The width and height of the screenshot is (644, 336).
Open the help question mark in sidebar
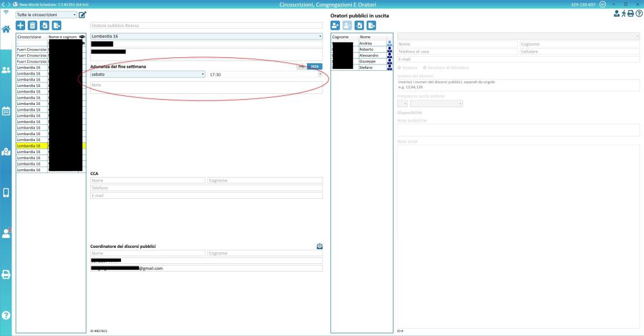tap(6, 315)
